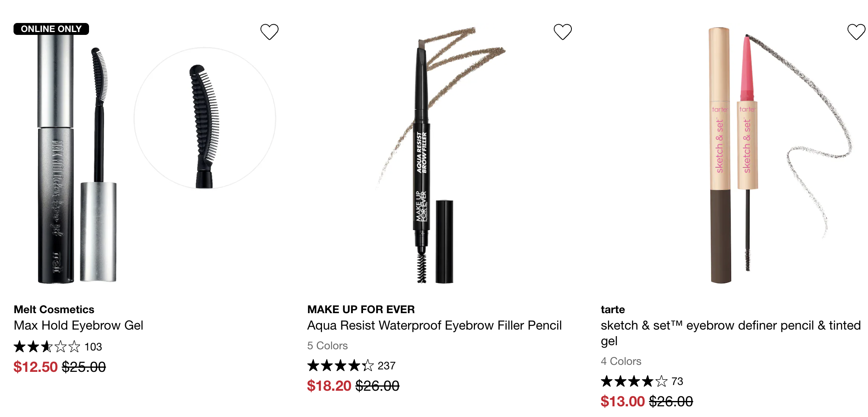This screenshot has width=868, height=417.
Task: Open the Max Hold Eyebrow Gel product link
Action: 78,325
